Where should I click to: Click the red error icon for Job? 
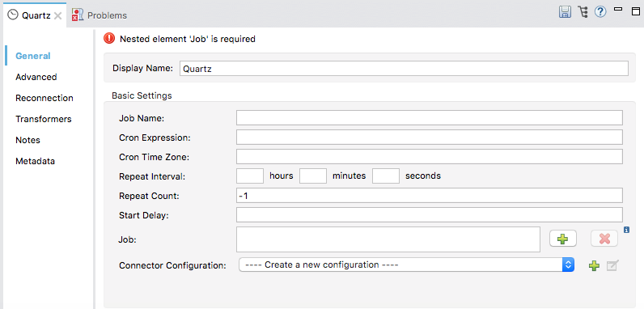(x=109, y=39)
